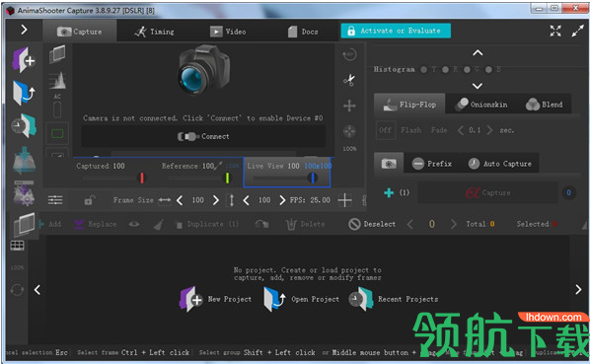Click the teal plus frame count icon
The width and height of the screenshot is (590, 364).
click(389, 192)
